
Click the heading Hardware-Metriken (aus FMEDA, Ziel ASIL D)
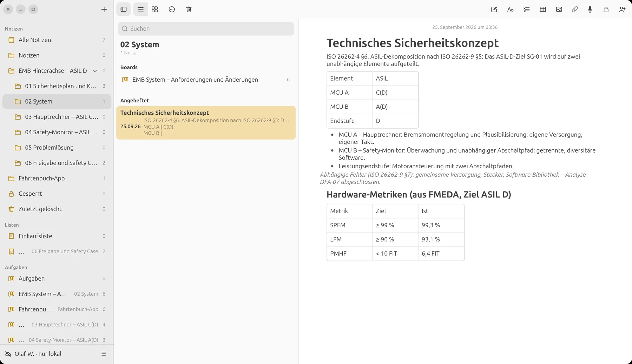[x=419, y=195]
